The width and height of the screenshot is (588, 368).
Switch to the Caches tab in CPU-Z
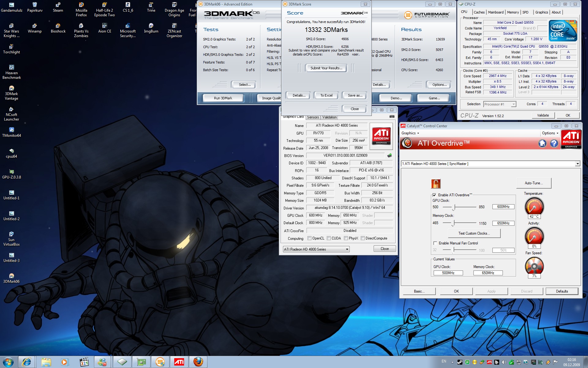[479, 12]
